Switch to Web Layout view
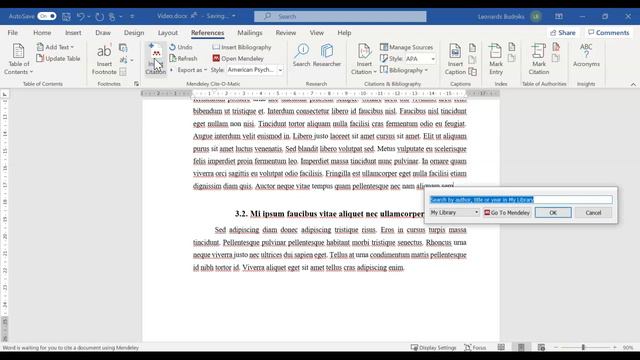 point(541,348)
